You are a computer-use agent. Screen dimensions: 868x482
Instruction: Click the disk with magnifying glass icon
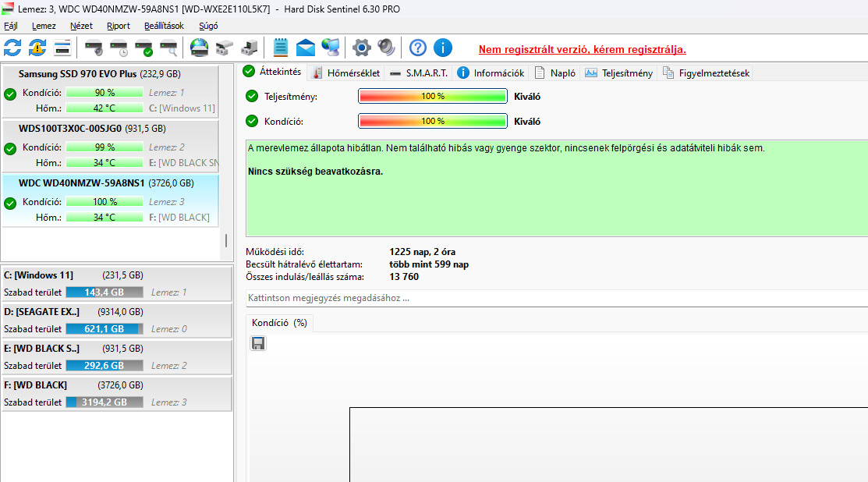[x=168, y=48]
